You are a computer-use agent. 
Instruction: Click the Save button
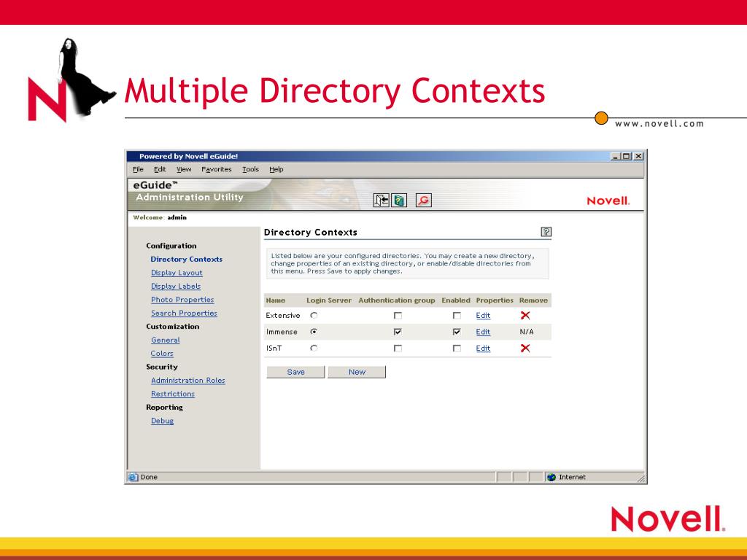(296, 372)
